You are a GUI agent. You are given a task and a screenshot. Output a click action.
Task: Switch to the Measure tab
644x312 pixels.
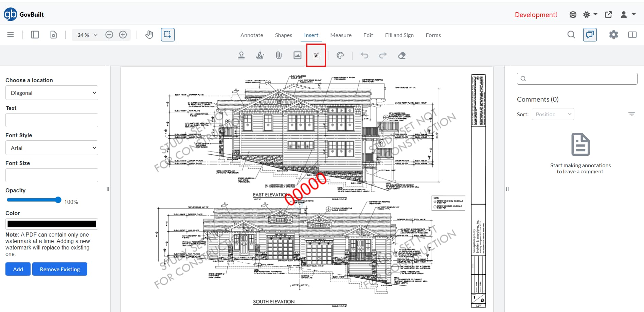[x=341, y=35]
